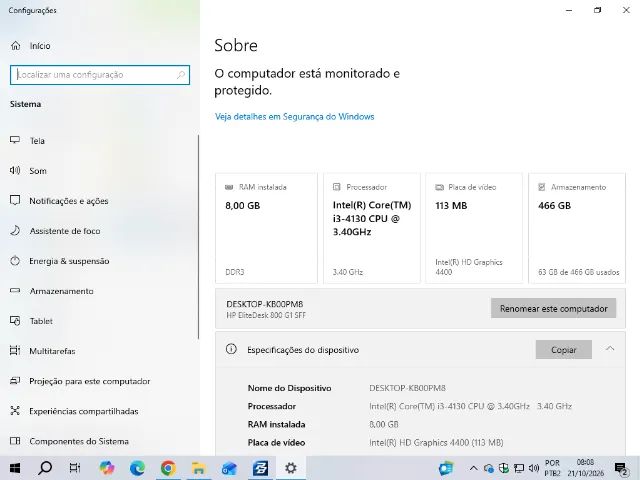The image size is (640, 480).
Task: Select the Placa de vídeo card
Action: tap(474, 228)
